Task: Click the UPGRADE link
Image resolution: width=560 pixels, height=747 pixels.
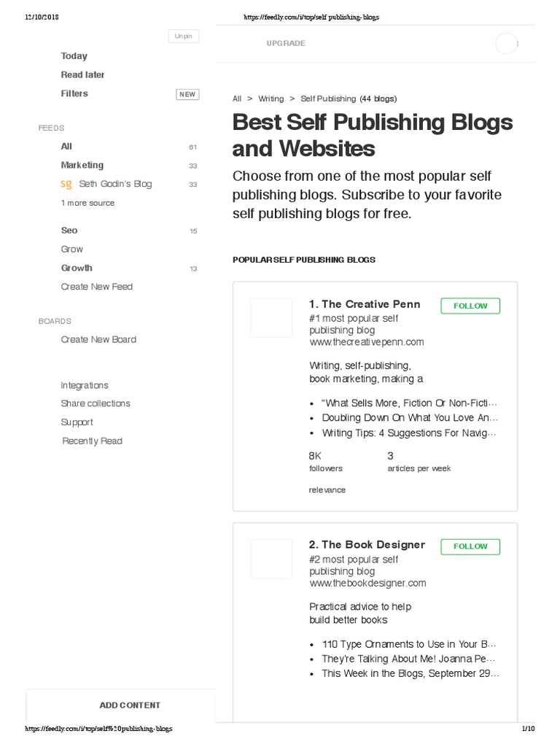Action: click(x=286, y=43)
